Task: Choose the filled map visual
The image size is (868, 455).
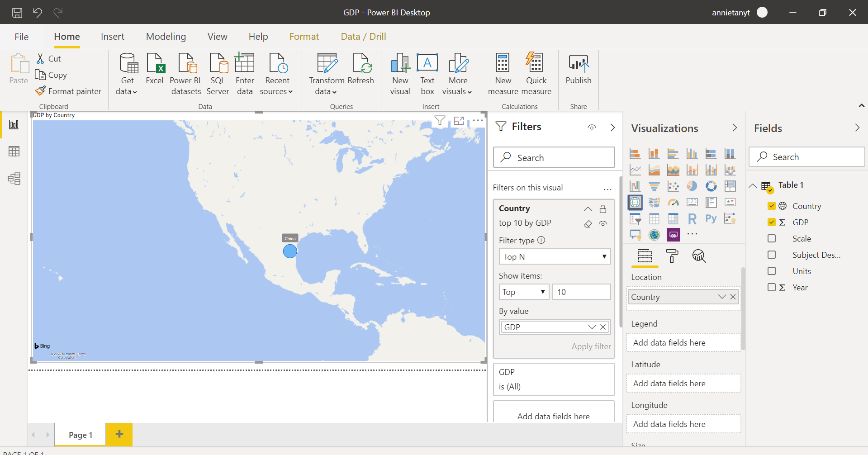Action: (x=654, y=203)
